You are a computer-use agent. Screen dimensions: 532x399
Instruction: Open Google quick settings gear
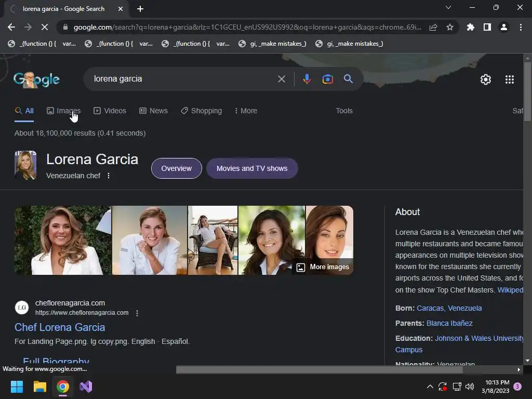(486, 79)
